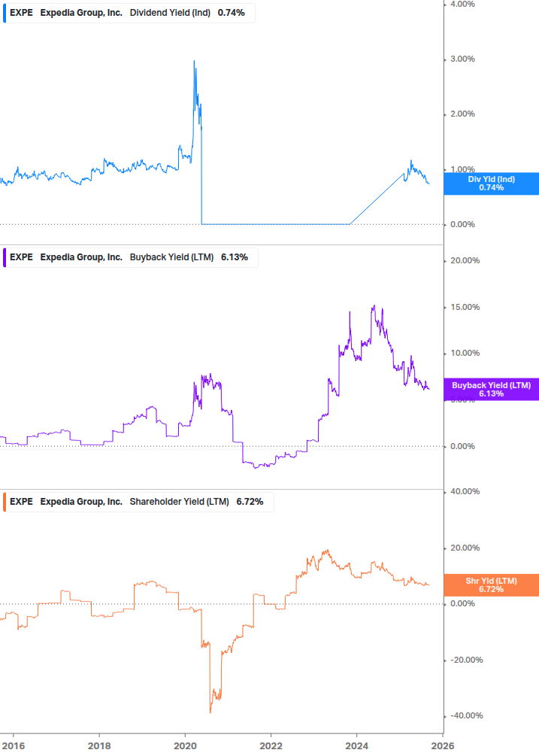
Task: Click the 4.00% tick on dividend axis
Action: 462,4
